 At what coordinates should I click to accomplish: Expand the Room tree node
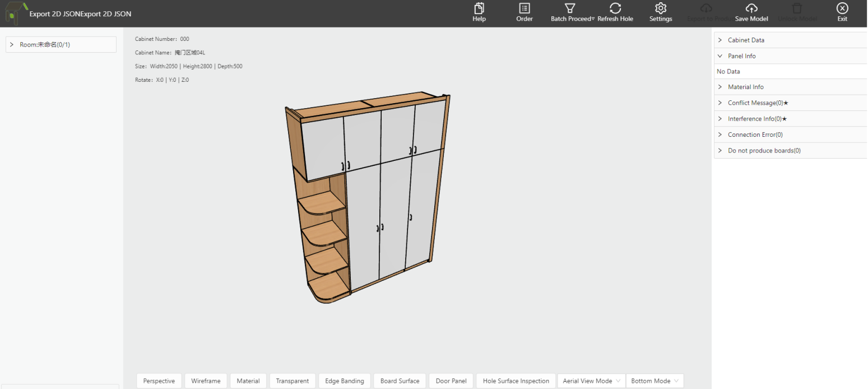(12, 45)
